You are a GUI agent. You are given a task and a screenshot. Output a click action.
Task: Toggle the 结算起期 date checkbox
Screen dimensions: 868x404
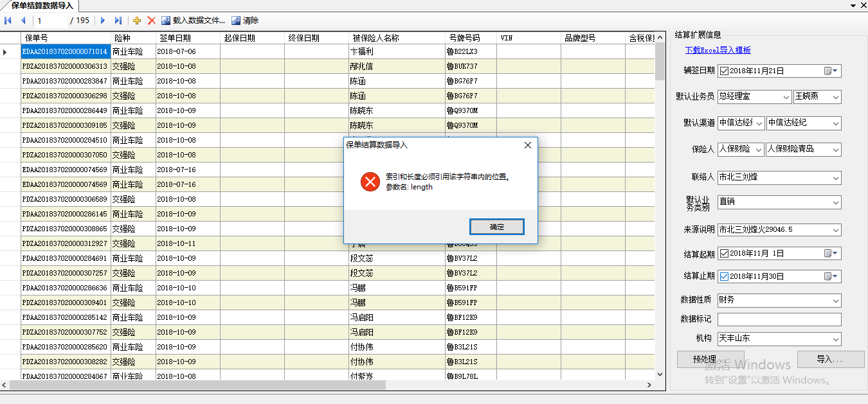(x=725, y=253)
